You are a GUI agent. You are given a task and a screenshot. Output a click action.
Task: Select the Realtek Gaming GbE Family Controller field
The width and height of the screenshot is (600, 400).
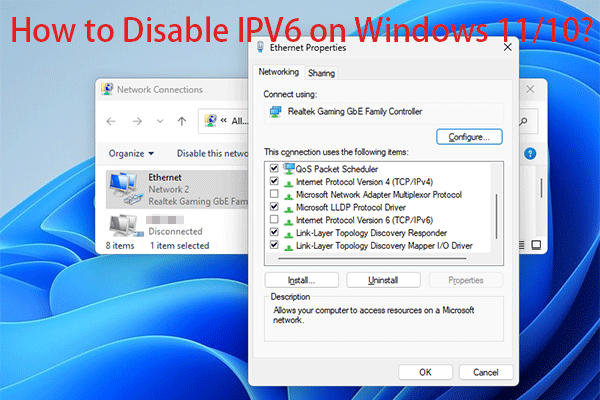[384, 113]
